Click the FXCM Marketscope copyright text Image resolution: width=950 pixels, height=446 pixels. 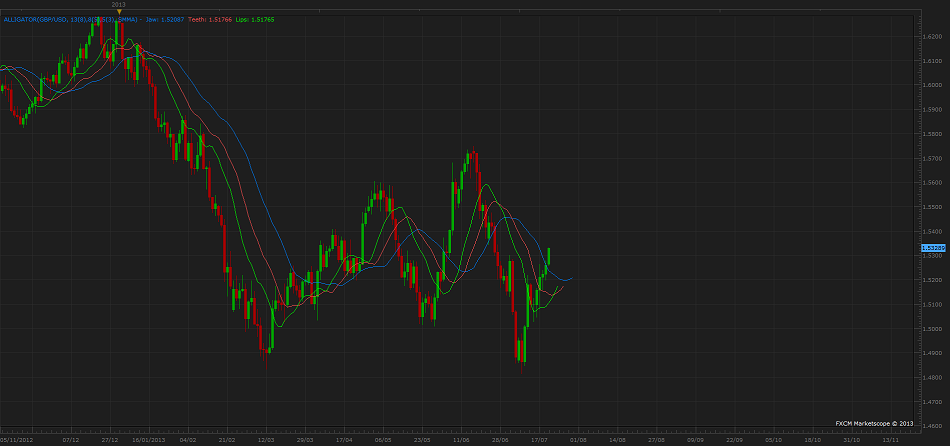[873, 423]
